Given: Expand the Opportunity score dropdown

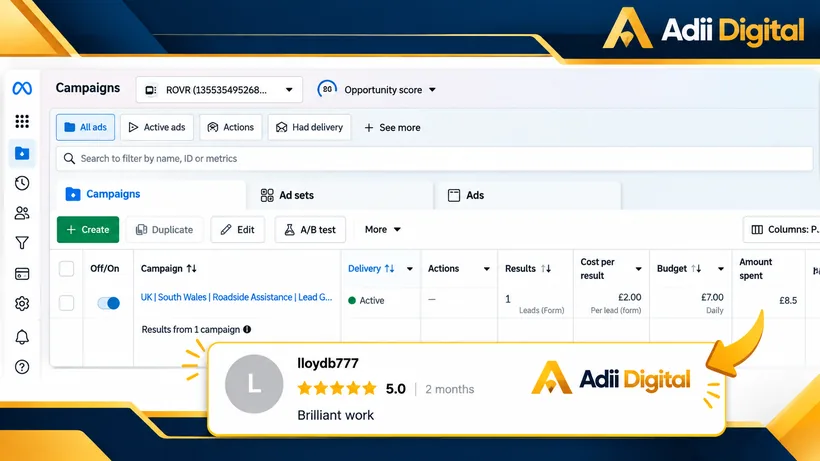Looking at the screenshot, I should pos(432,89).
